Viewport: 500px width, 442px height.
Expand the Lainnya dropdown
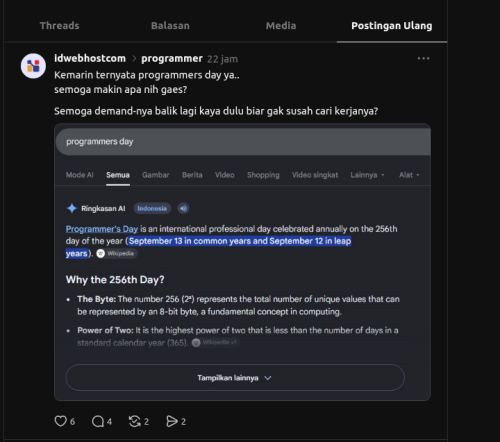click(367, 175)
